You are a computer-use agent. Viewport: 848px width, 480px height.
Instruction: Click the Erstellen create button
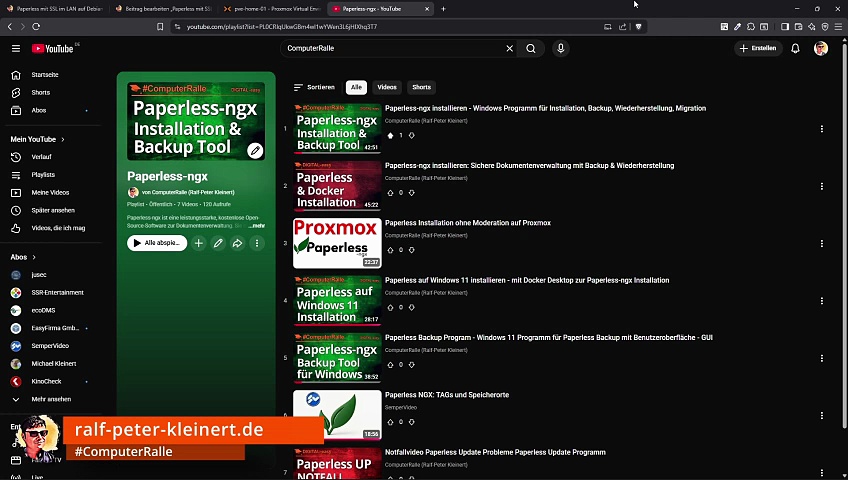point(758,49)
